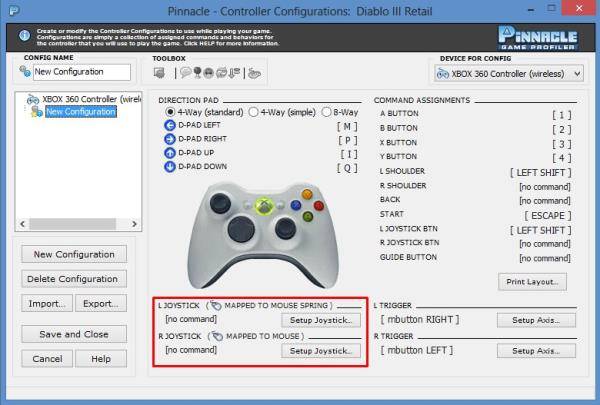The image size is (600, 405).
Task: Click R TRIGGER's [ mbutton LEFT ] value
Action: 417,350
